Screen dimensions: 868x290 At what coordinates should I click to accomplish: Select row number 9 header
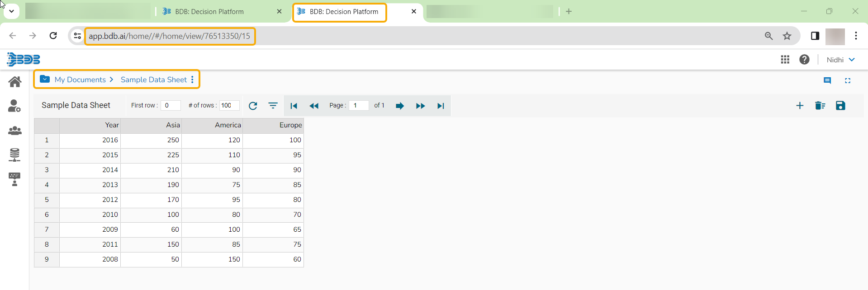pos(47,259)
